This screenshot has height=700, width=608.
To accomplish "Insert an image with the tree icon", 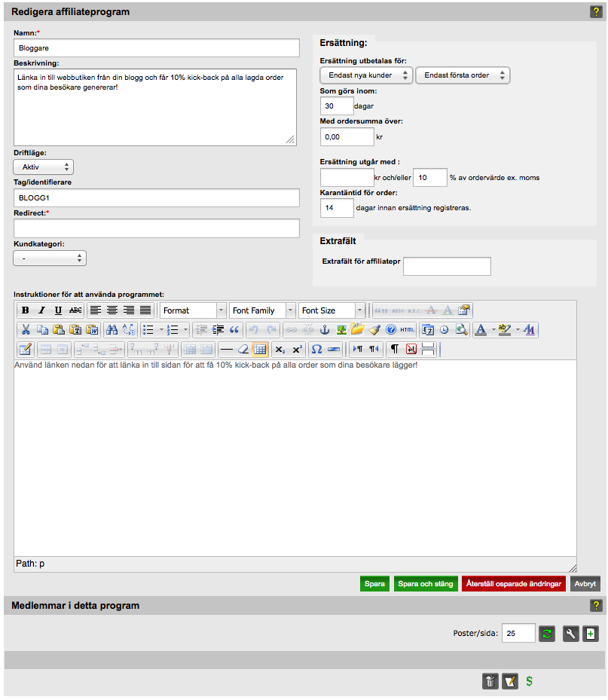I will pos(341,330).
